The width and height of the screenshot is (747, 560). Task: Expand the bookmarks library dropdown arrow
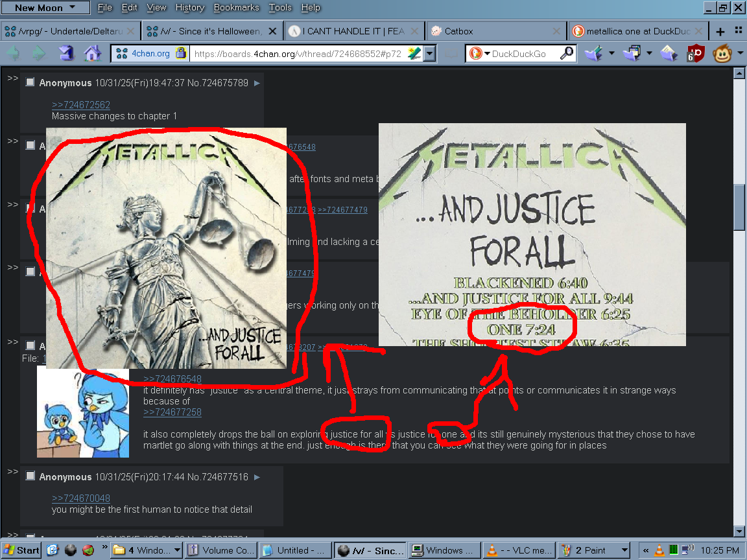pos(649,53)
